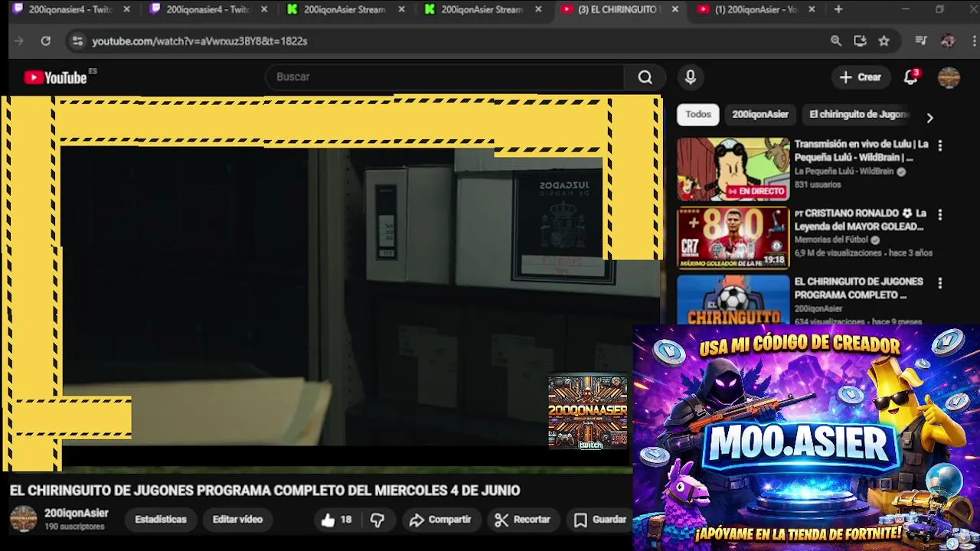Click the Guardar save button
Viewport: 980px width, 551px height.
[x=600, y=520]
